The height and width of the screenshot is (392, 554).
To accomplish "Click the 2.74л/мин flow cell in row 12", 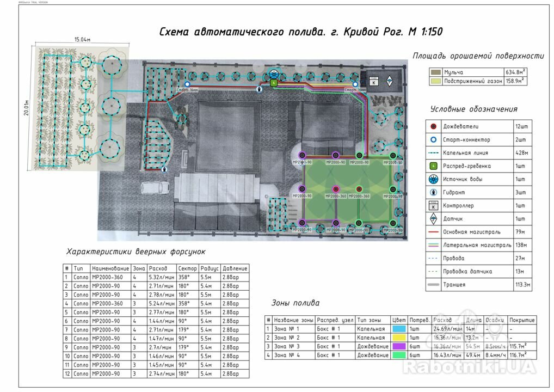I will coord(162,373).
